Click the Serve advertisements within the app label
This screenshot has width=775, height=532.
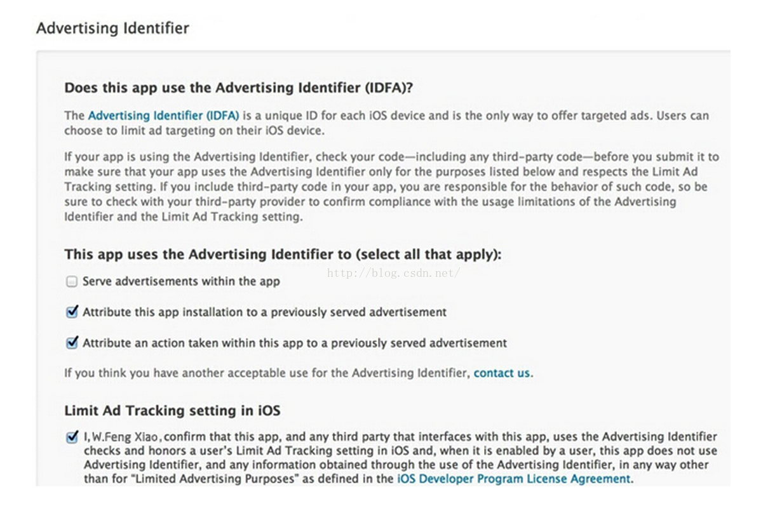(x=181, y=281)
